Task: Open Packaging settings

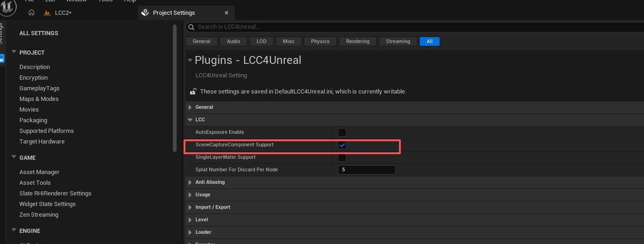Action: [33, 120]
